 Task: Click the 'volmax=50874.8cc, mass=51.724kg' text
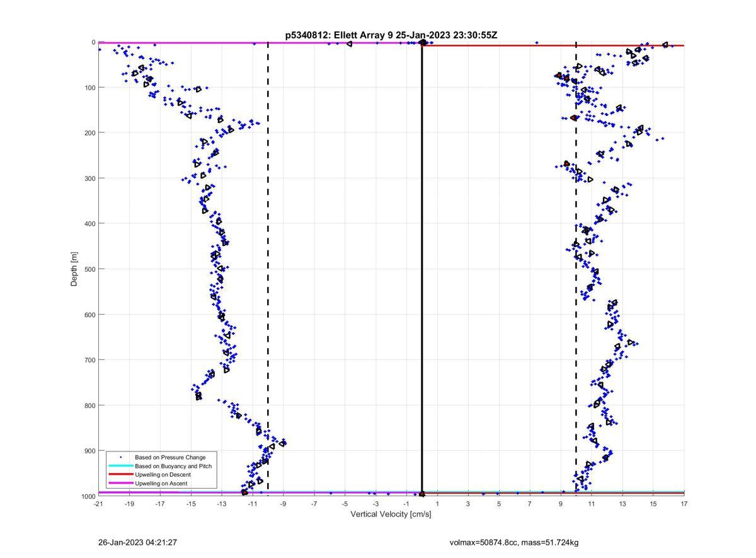click(x=514, y=542)
